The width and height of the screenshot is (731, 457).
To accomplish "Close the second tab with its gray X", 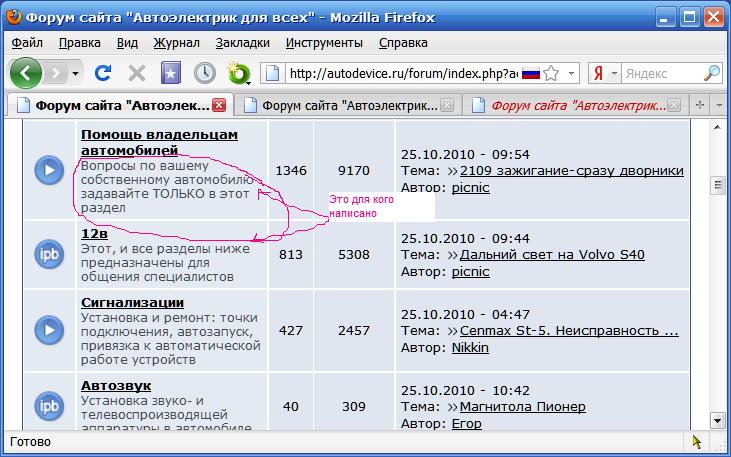I will point(447,105).
